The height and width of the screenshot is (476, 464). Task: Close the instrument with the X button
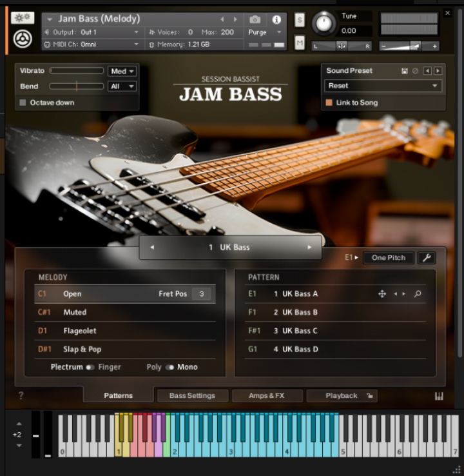pyautogui.click(x=448, y=13)
